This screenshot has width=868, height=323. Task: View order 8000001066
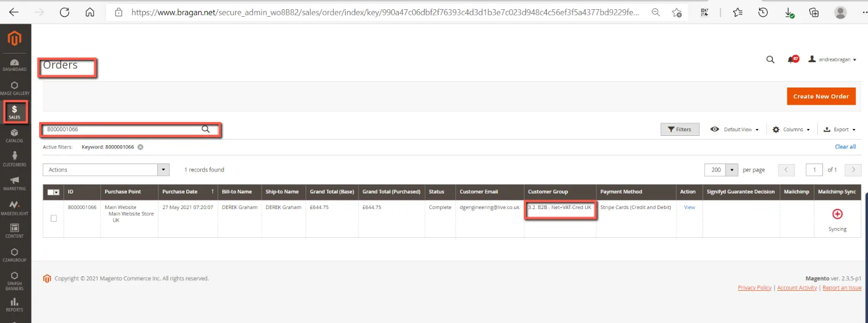(x=689, y=207)
